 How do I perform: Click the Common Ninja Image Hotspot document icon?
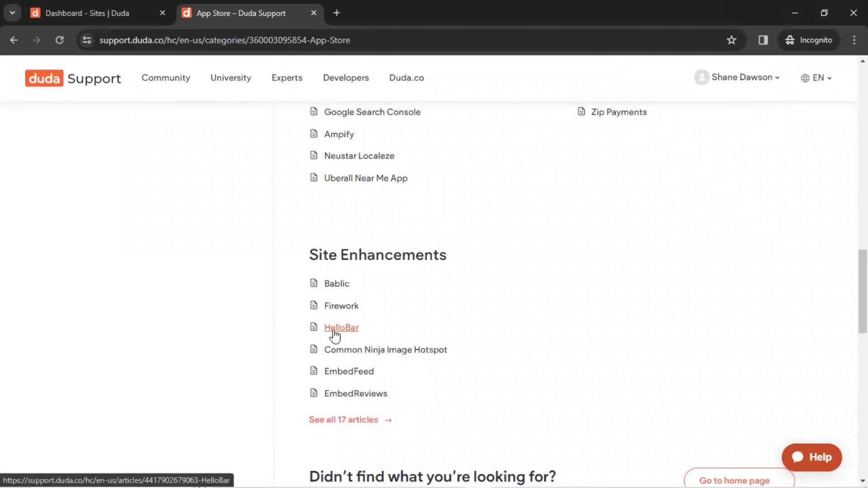click(x=314, y=349)
